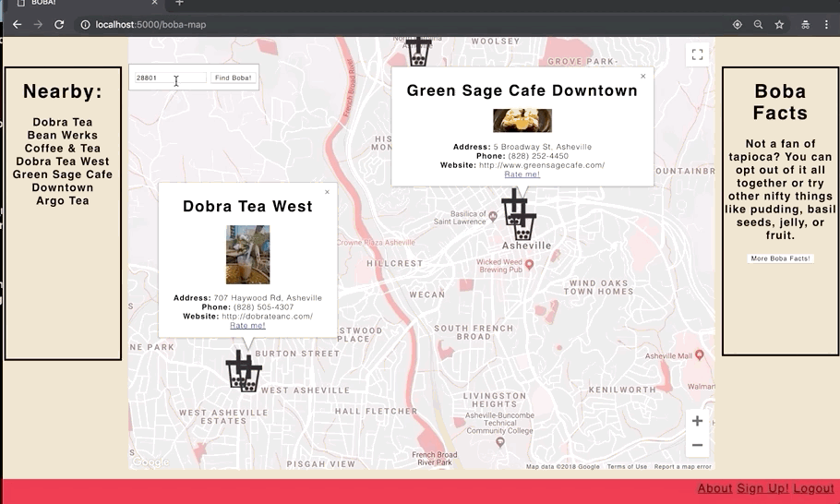This screenshot has width=840, height=504.
Task: Click the zip code input field
Action: click(171, 78)
